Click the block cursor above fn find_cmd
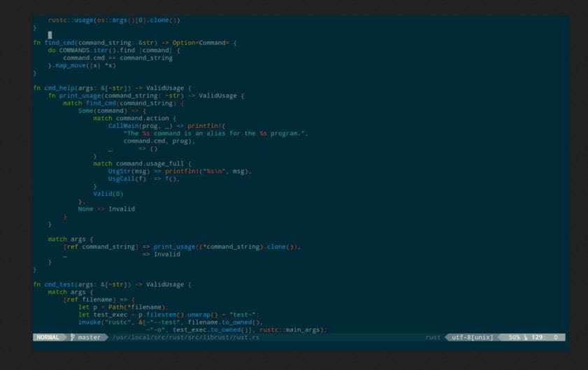Image resolution: width=588 pixels, height=370 pixels. click(50, 35)
